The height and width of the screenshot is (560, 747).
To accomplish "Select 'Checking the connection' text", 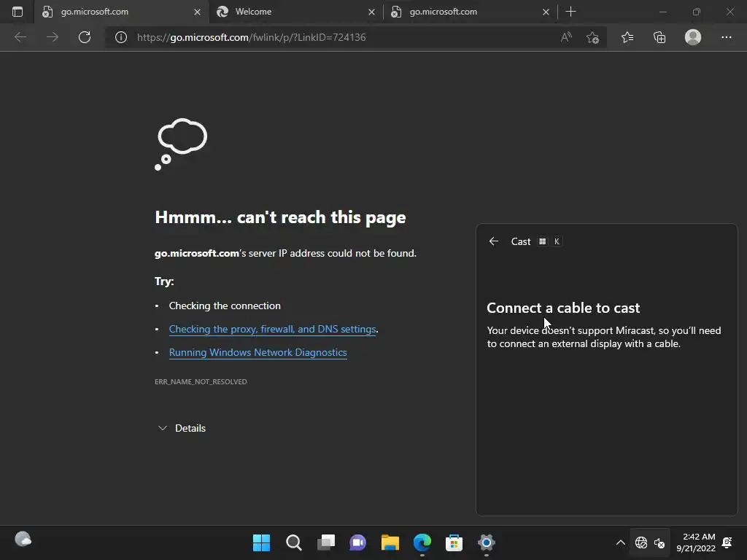I will (x=225, y=306).
